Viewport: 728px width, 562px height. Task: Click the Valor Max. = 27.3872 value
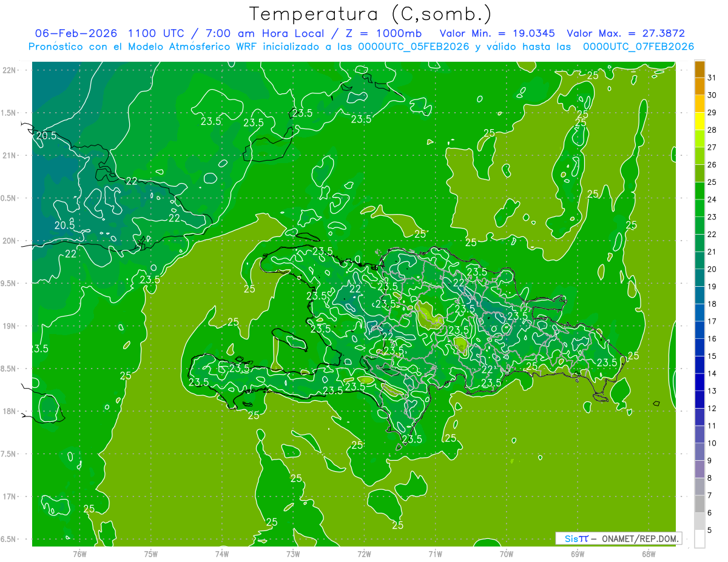click(625, 33)
